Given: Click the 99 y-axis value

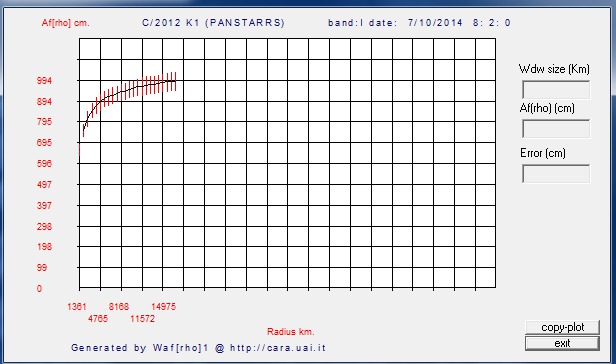Looking at the screenshot, I should pos(42,268).
